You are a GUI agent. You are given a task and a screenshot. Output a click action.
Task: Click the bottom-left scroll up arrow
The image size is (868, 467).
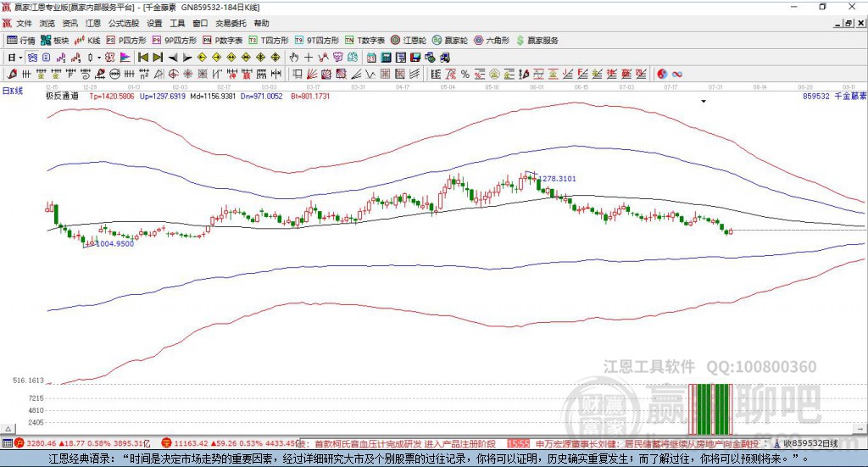tap(8, 429)
